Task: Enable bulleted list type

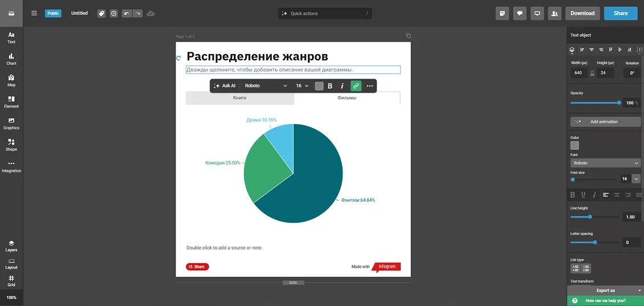Action: pyautogui.click(x=576, y=268)
